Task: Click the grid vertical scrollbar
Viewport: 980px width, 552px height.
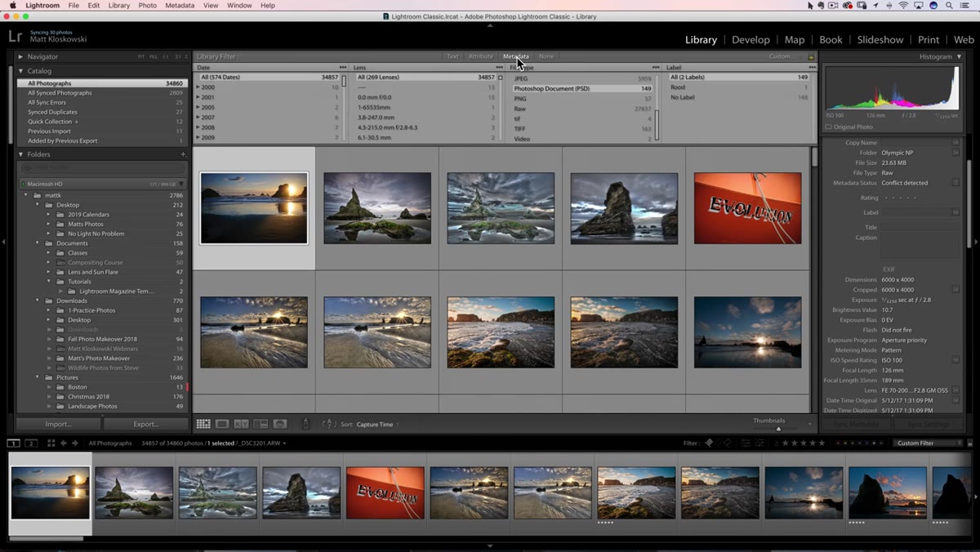Action: tap(813, 156)
